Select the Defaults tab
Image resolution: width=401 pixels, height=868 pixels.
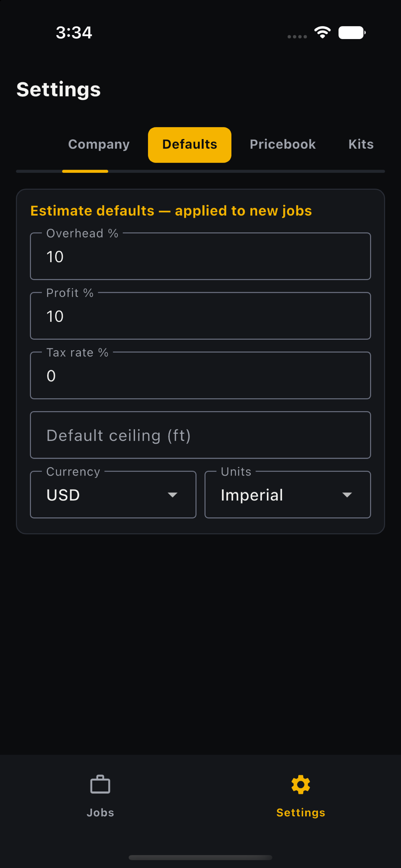pos(190,145)
